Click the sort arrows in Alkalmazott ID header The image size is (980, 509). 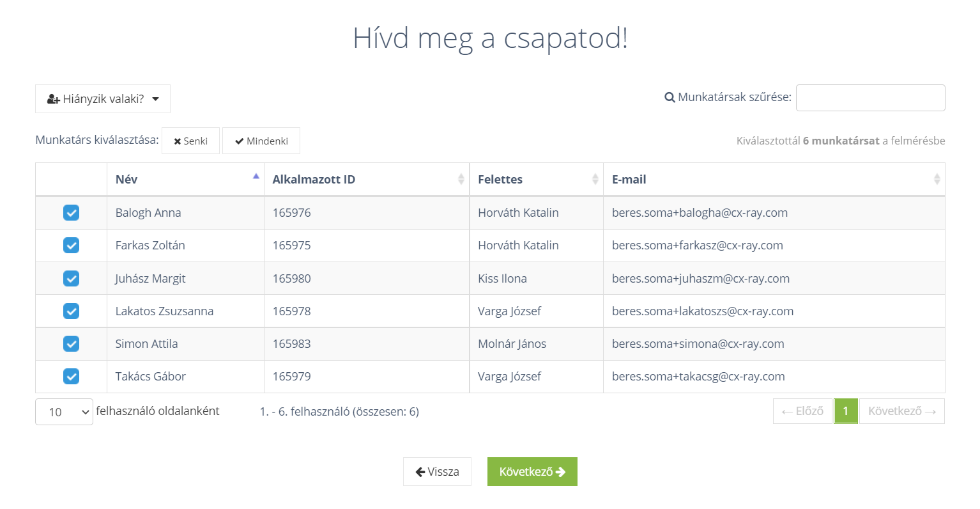[461, 179]
